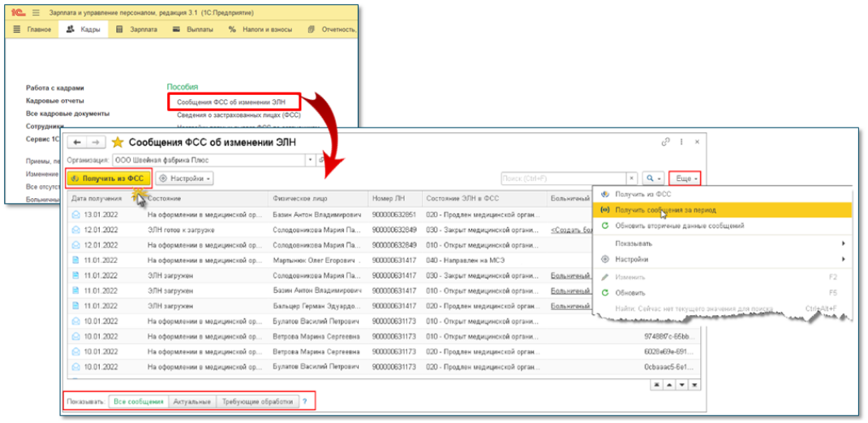Viewport: 868px width, 423px height.
Task: Show only 'Актуальные' messages
Action: tap(192, 402)
